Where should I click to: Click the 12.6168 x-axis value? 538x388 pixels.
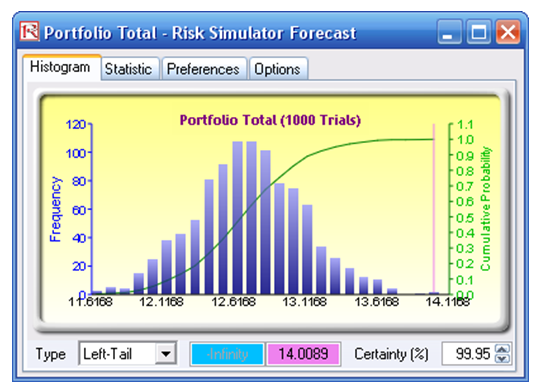tap(233, 302)
